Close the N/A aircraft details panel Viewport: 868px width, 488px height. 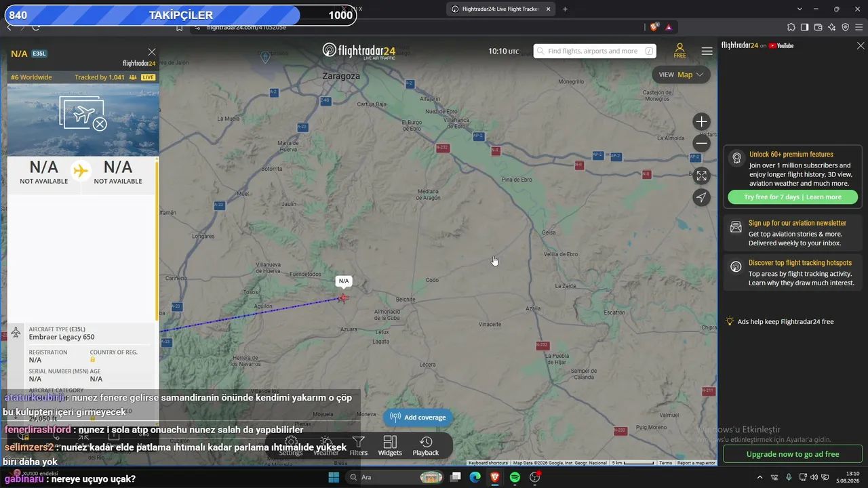pyautogui.click(x=152, y=52)
